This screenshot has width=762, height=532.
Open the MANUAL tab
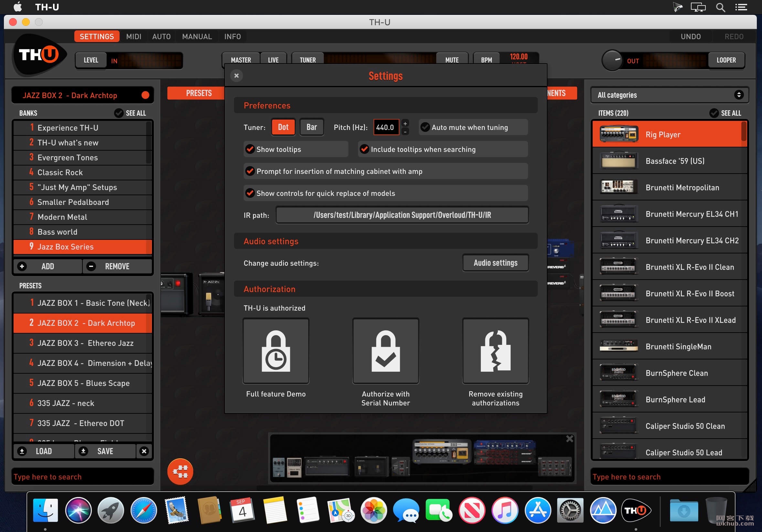point(197,37)
